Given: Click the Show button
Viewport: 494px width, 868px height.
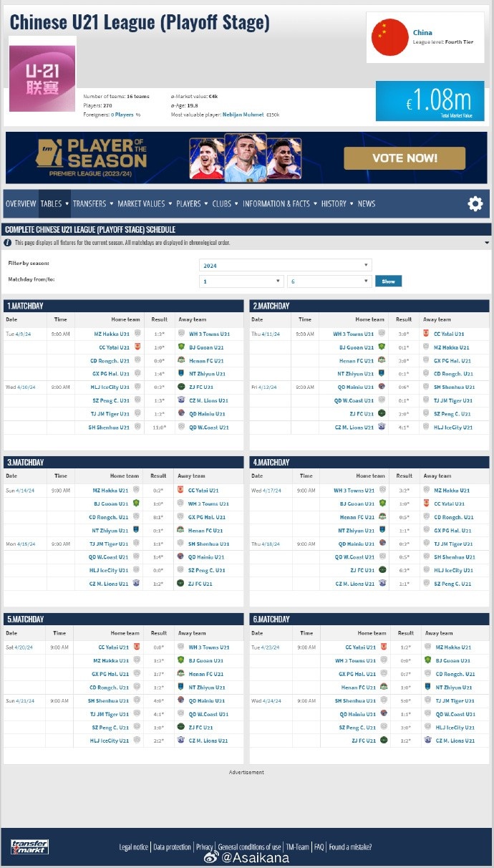Looking at the screenshot, I should 388,281.
